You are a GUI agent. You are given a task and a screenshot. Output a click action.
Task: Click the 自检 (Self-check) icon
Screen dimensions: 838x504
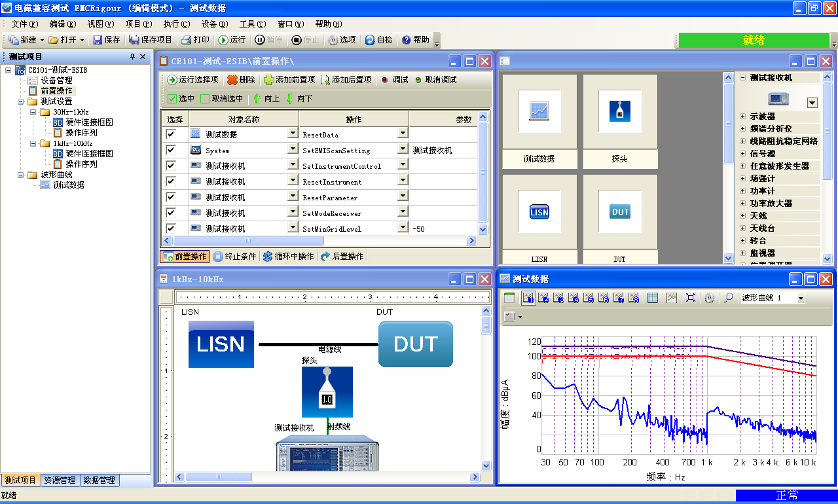370,40
